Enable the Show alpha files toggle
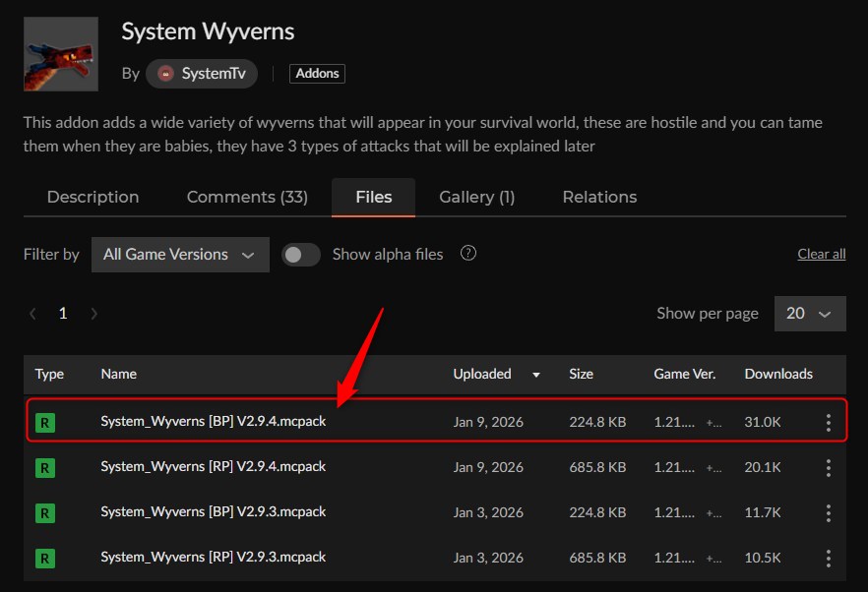The height and width of the screenshot is (592, 868). pyautogui.click(x=301, y=254)
